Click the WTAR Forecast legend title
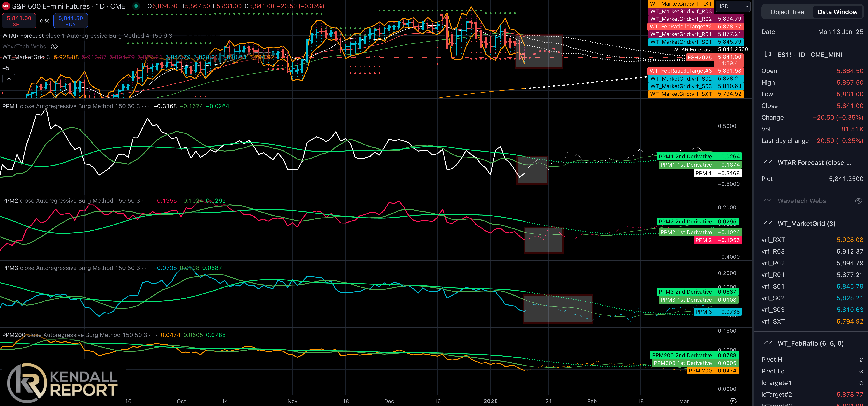Screen dimensions: 868x406 [x=23, y=36]
